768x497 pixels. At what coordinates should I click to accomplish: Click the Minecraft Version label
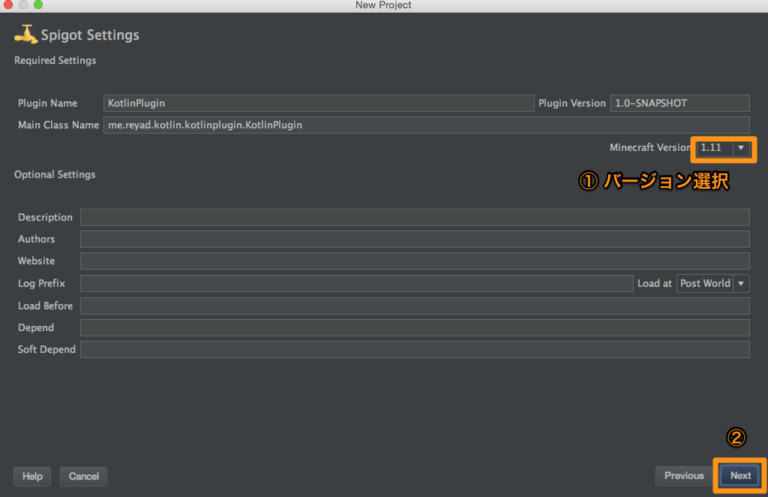pyautogui.click(x=650, y=147)
